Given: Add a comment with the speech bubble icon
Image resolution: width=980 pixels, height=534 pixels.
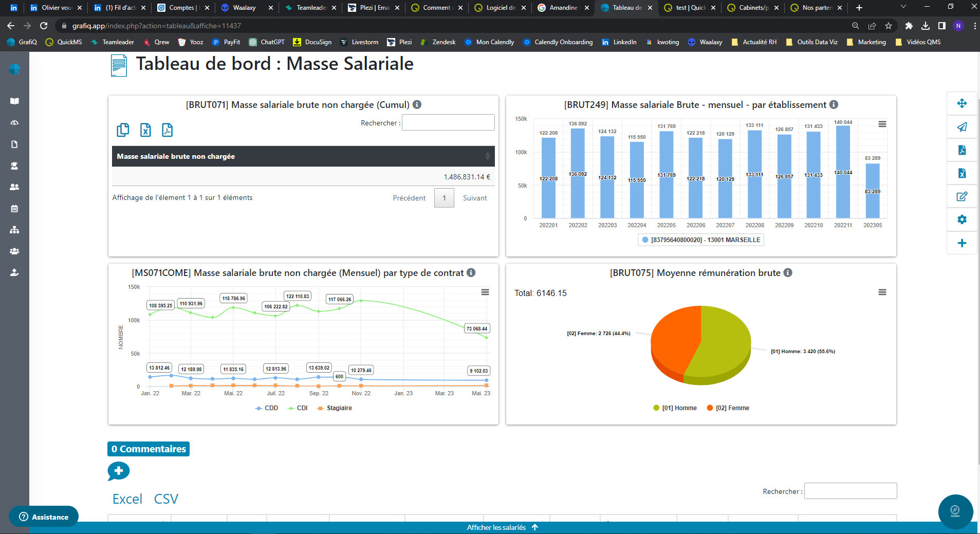Looking at the screenshot, I should (118, 471).
